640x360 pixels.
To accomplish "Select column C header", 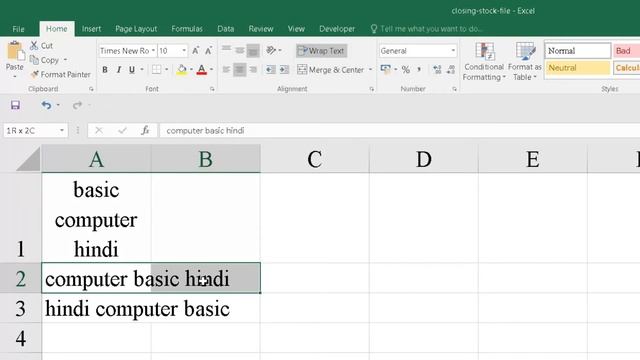I will (x=315, y=159).
